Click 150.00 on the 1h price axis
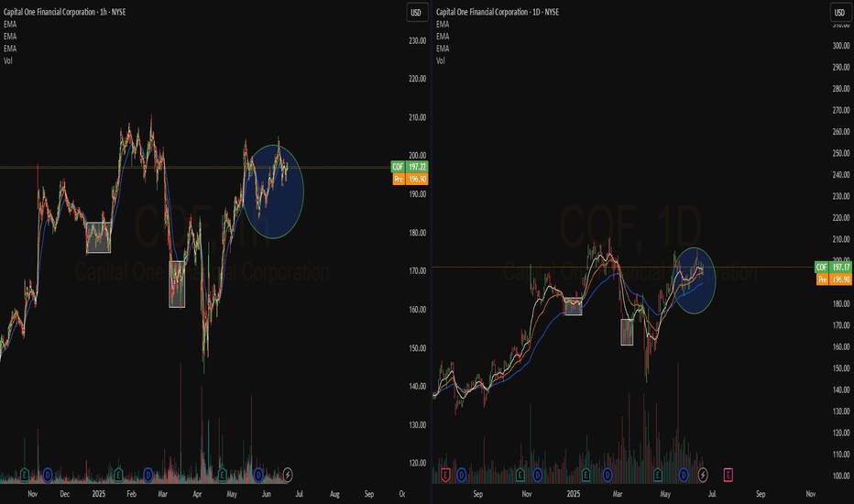The image size is (854, 504). tap(418, 347)
